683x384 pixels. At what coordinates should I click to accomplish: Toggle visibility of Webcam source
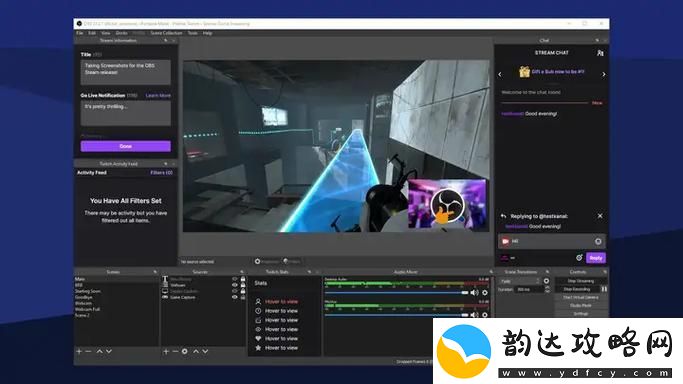235,285
